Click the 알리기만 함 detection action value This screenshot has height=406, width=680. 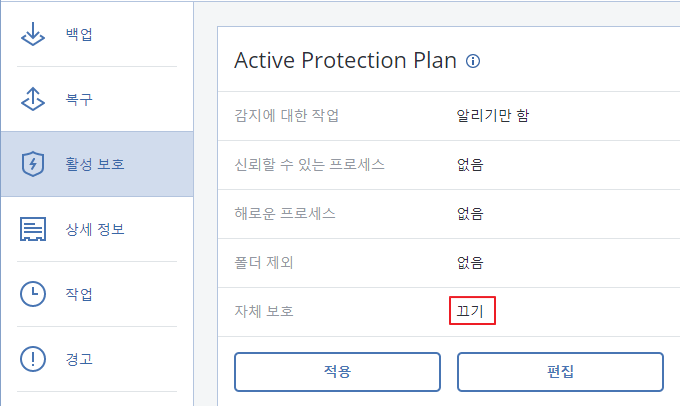(x=492, y=115)
